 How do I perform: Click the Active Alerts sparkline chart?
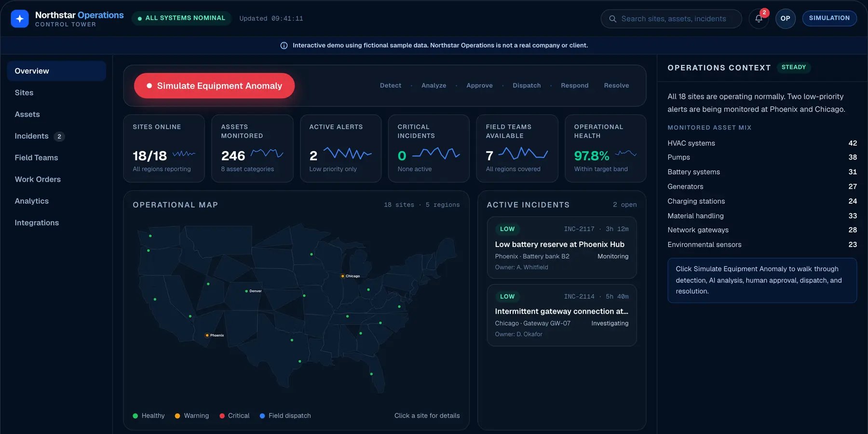click(347, 153)
